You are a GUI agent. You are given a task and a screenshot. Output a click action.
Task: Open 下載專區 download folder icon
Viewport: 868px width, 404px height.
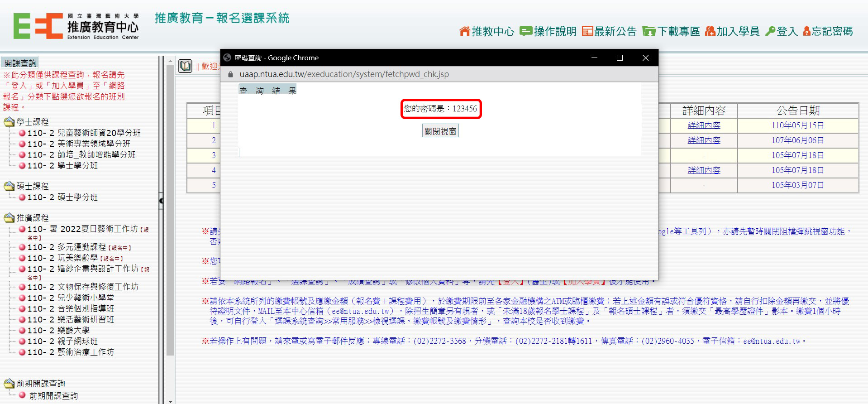tap(649, 31)
